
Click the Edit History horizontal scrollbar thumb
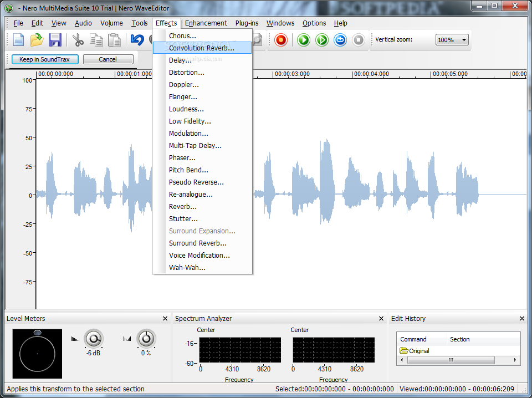(x=451, y=360)
